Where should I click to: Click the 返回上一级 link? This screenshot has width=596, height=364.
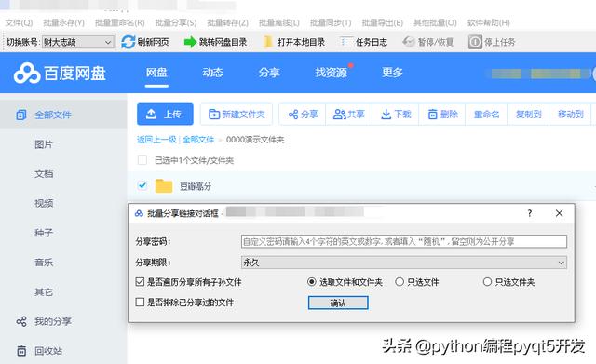(x=156, y=140)
